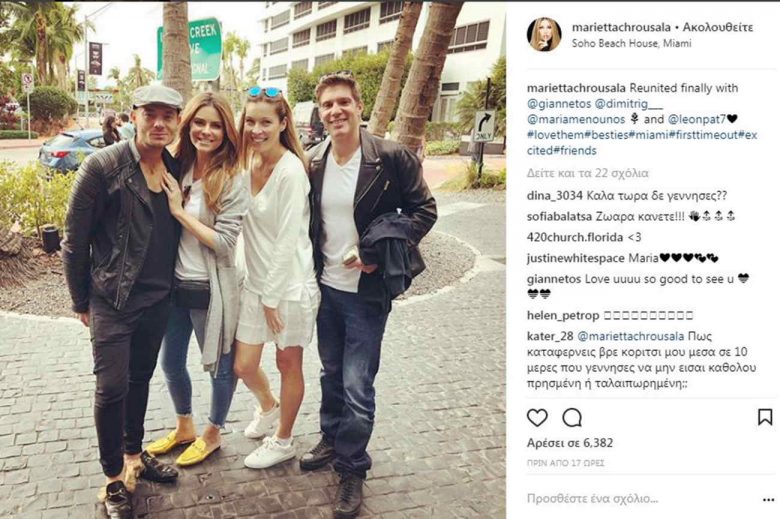Open the @mariamenounos mention
Viewport: 780px width, 519px height.
point(576,119)
